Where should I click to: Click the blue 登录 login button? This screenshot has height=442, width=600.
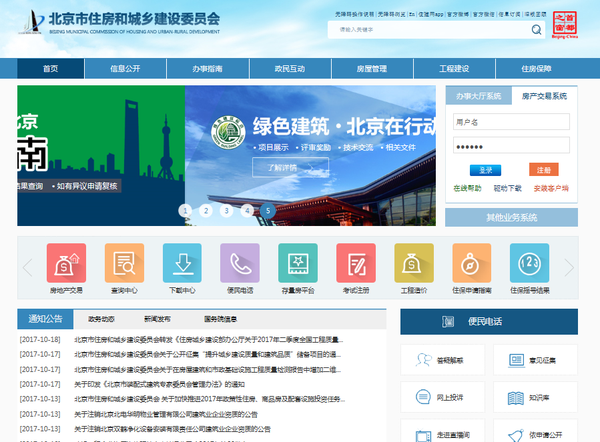tap(485, 170)
